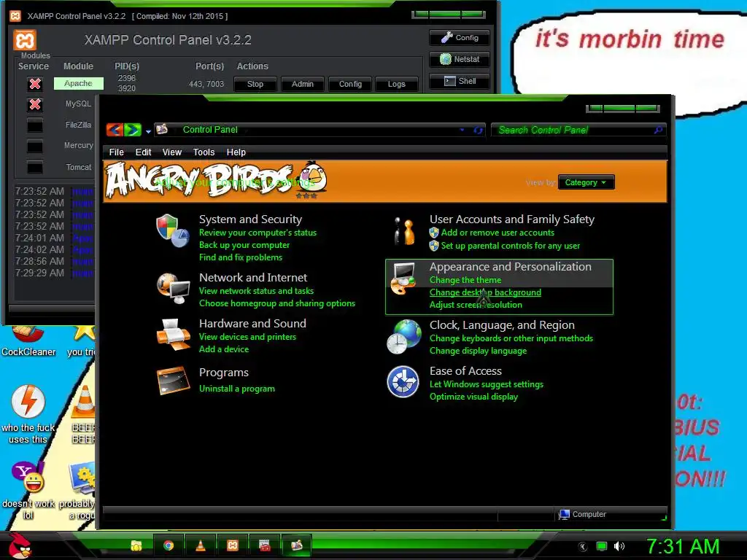Screen dimensions: 747x560
Task: Open the Clock, Language, and Region icon
Action: tap(404, 337)
